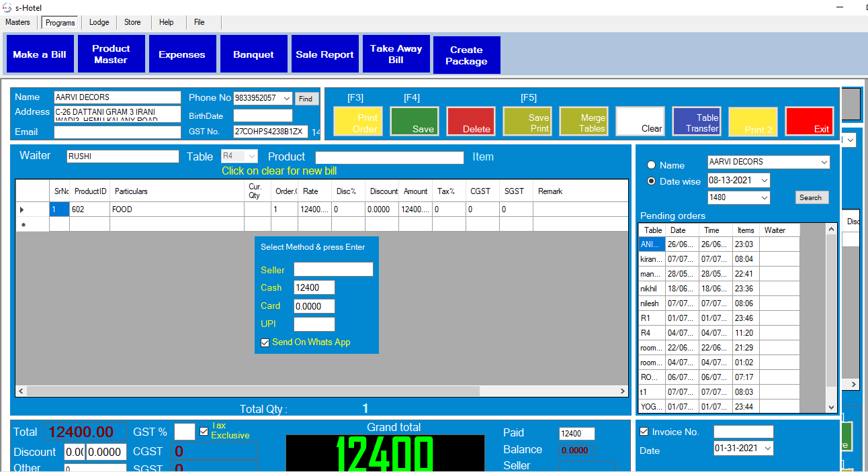Open the Merge Tables function
868x472 pixels.
tap(584, 122)
